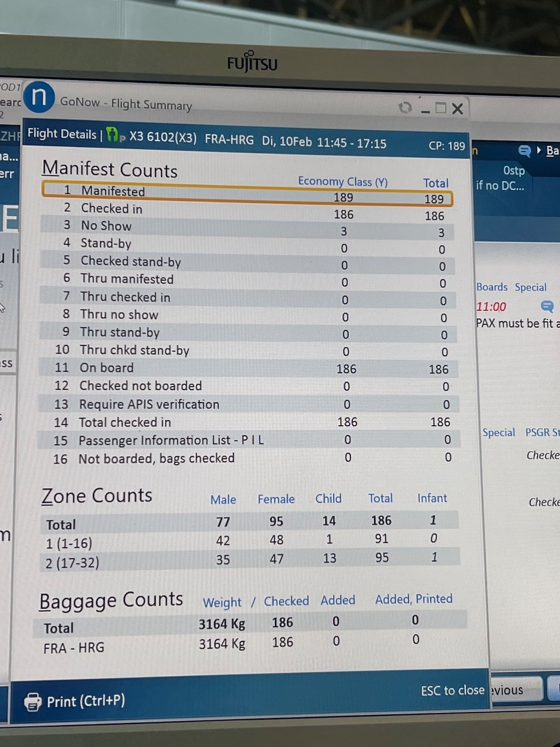The image size is (560, 747).
Task: Click the printer icon at bottom left
Action: point(33,702)
